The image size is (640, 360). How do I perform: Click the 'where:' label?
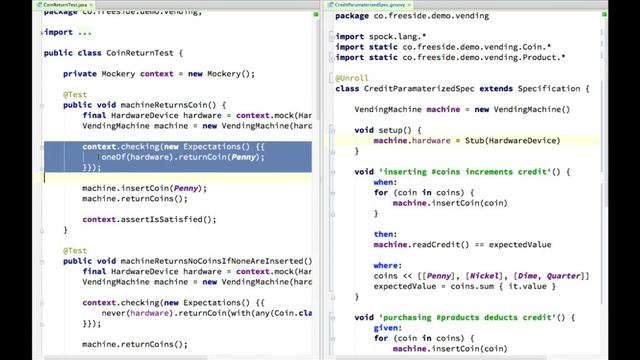[x=388, y=265]
